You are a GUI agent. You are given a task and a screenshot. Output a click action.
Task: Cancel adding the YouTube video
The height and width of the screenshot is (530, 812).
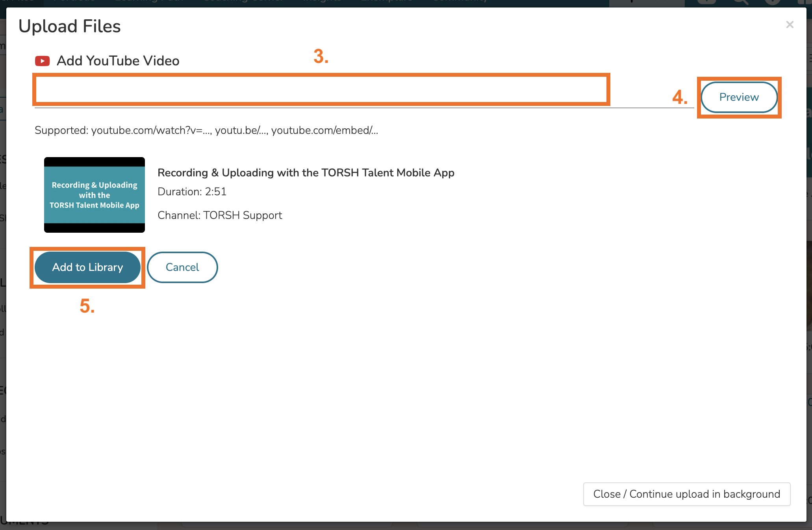[182, 267]
